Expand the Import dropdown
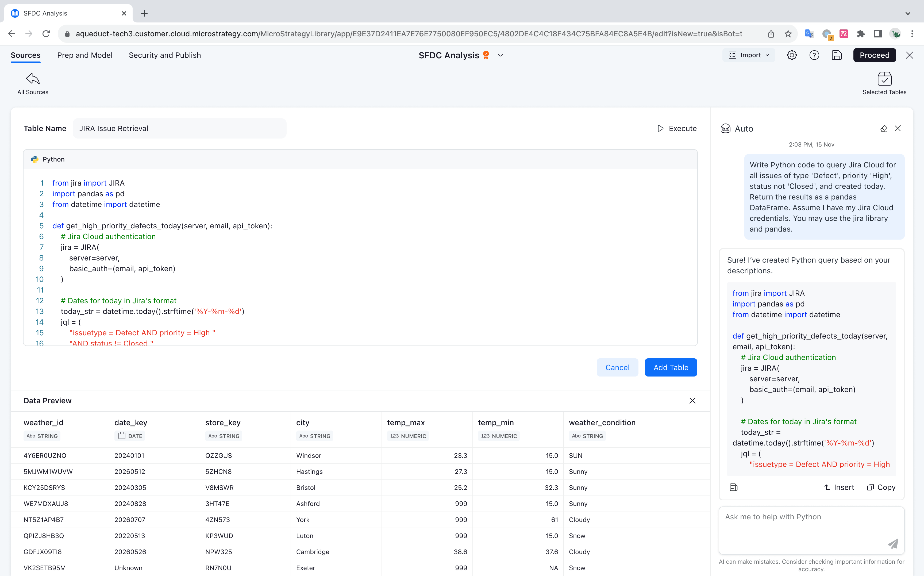Viewport: 924px width, 576px height. (x=749, y=55)
